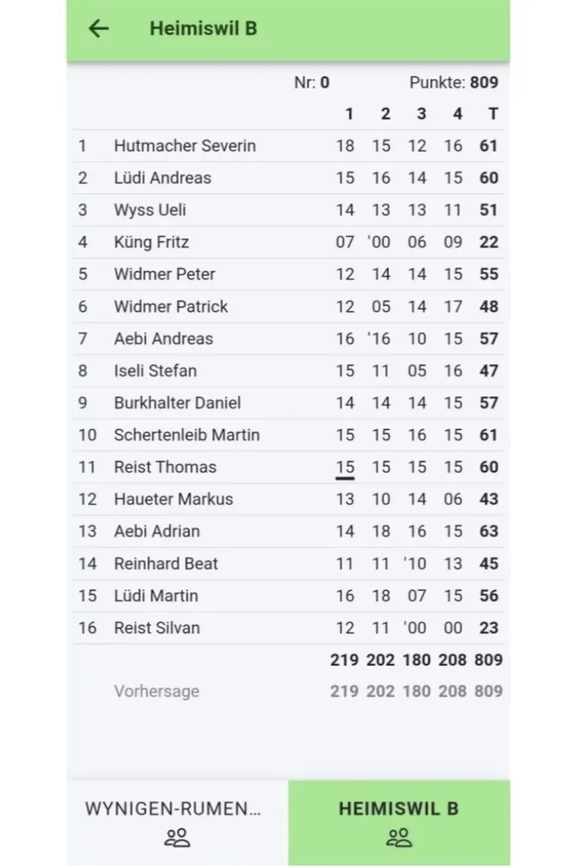
Task: Tap the Punkte: 809 label
Action: [453, 82]
